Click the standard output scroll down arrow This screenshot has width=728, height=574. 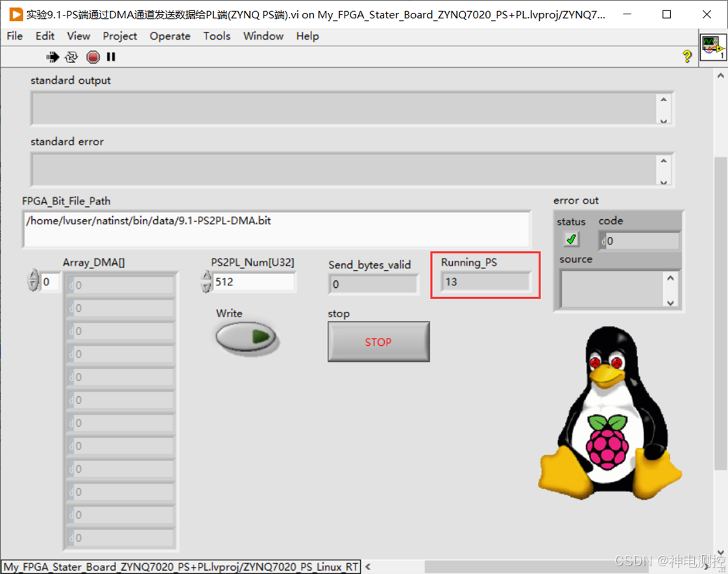click(664, 121)
